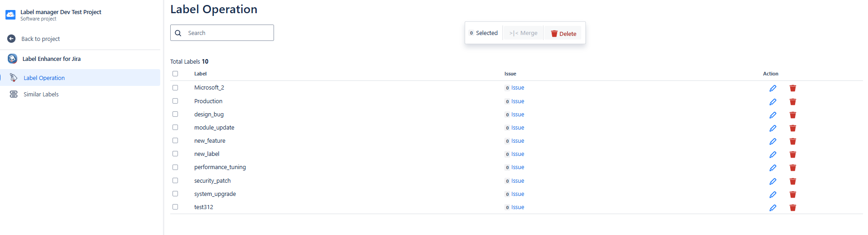The height and width of the screenshot is (235, 868).
Task: Toggle the select-all checkbox in table header
Action: 175,74
